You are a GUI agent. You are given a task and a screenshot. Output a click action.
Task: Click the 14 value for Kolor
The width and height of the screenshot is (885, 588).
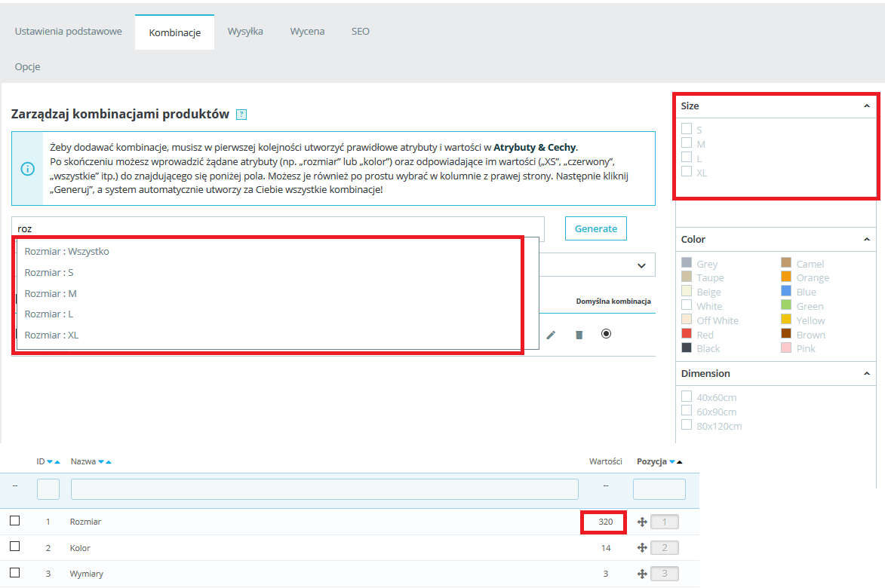pos(606,548)
